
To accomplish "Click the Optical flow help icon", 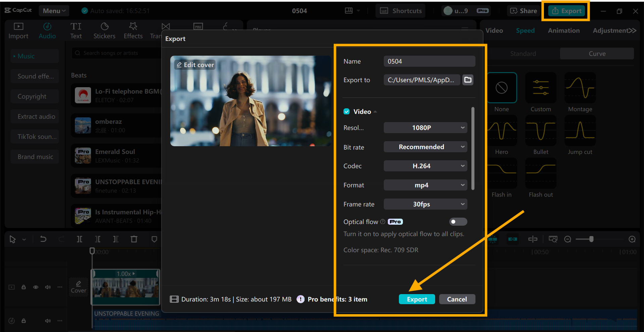I will point(382,222).
